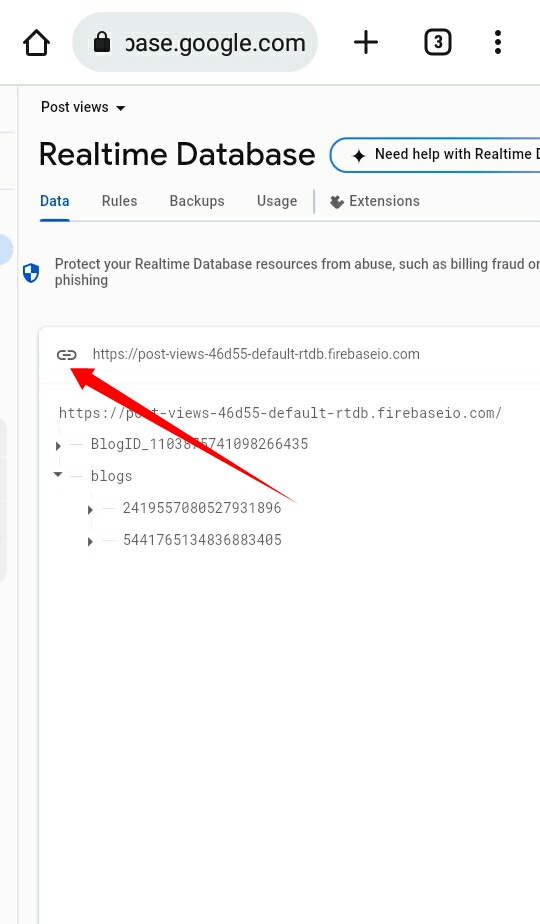This screenshot has width=540, height=924.
Task: Select the blogs key
Action: [111, 476]
